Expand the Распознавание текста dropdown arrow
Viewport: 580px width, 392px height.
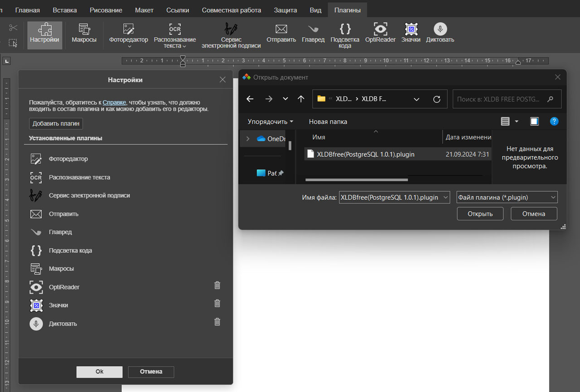(184, 46)
